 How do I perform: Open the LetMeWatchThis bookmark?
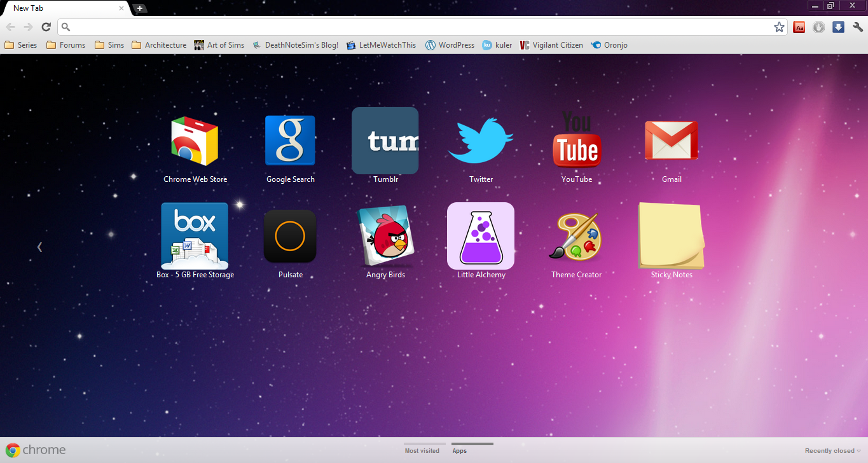(x=381, y=45)
